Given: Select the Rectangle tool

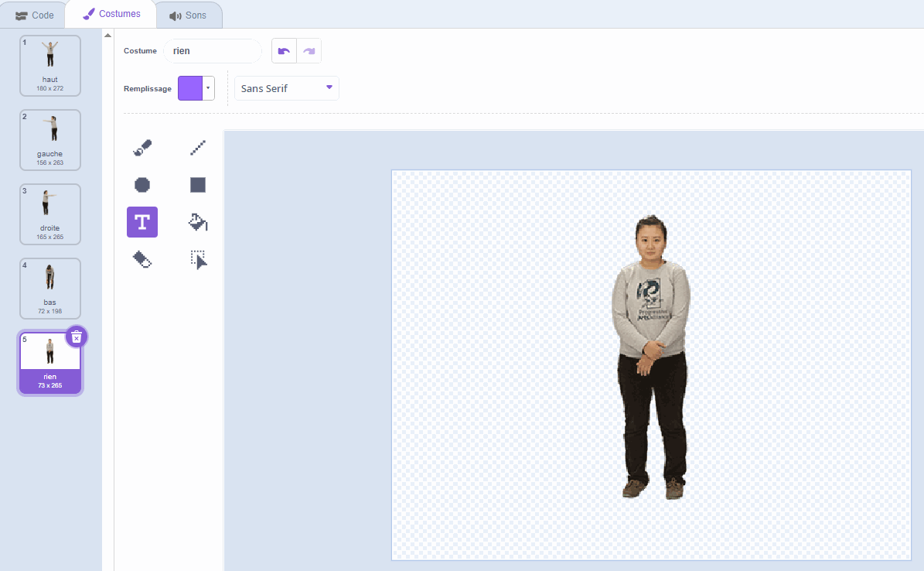Looking at the screenshot, I should [x=198, y=185].
